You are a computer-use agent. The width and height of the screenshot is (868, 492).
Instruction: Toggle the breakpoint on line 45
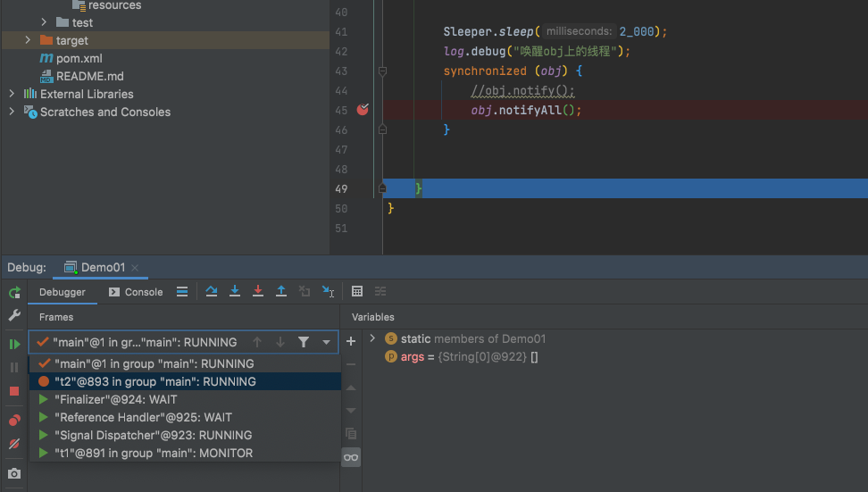pyautogui.click(x=363, y=110)
